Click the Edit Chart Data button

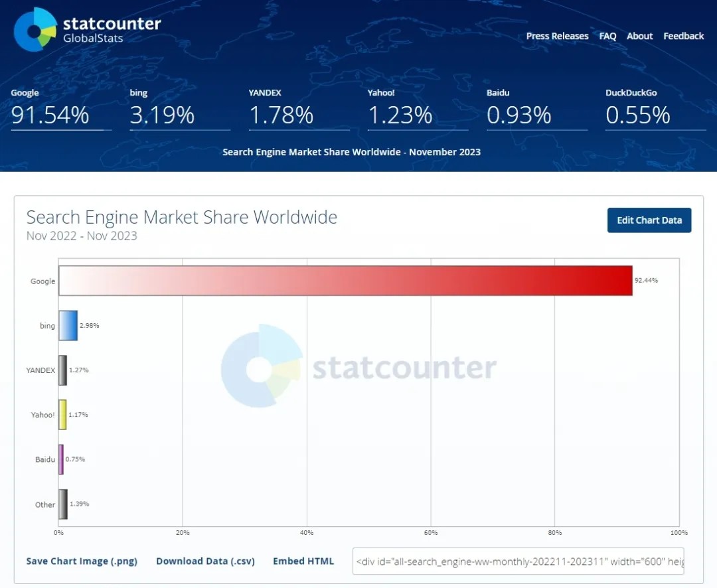(649, 220)
